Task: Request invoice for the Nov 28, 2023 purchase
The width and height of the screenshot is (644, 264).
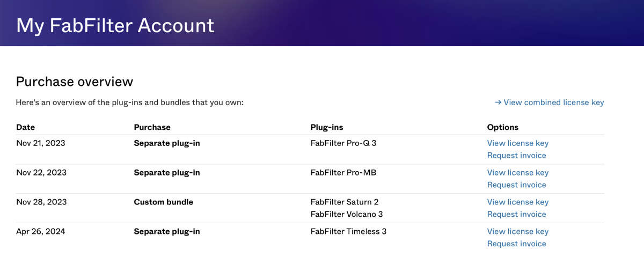Action: [x=517, y=215]
